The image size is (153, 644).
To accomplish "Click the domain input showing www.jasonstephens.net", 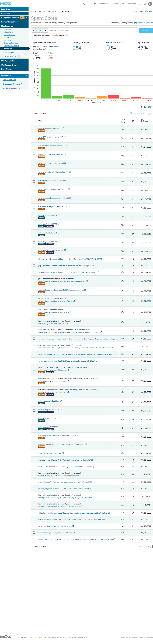I will [93, 31].
